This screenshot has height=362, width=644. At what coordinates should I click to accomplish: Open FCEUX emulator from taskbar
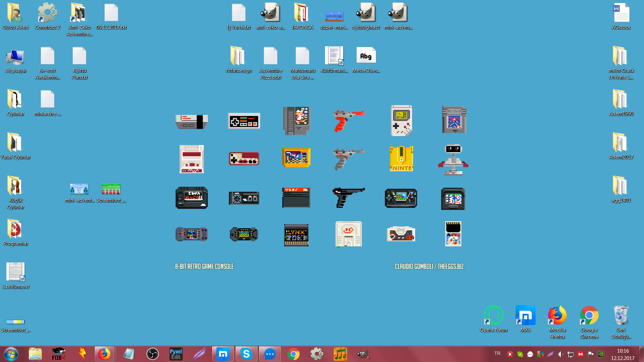(59, 354)
